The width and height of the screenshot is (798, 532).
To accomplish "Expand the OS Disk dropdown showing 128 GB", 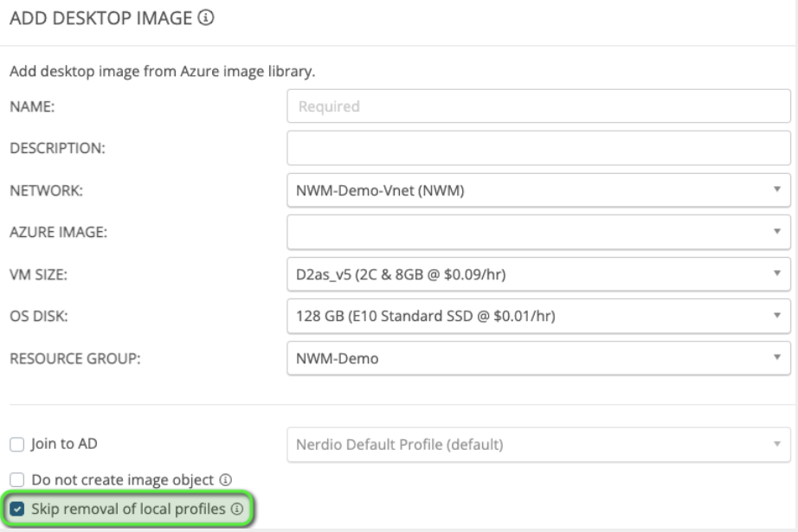I will [x=538, y=316].
